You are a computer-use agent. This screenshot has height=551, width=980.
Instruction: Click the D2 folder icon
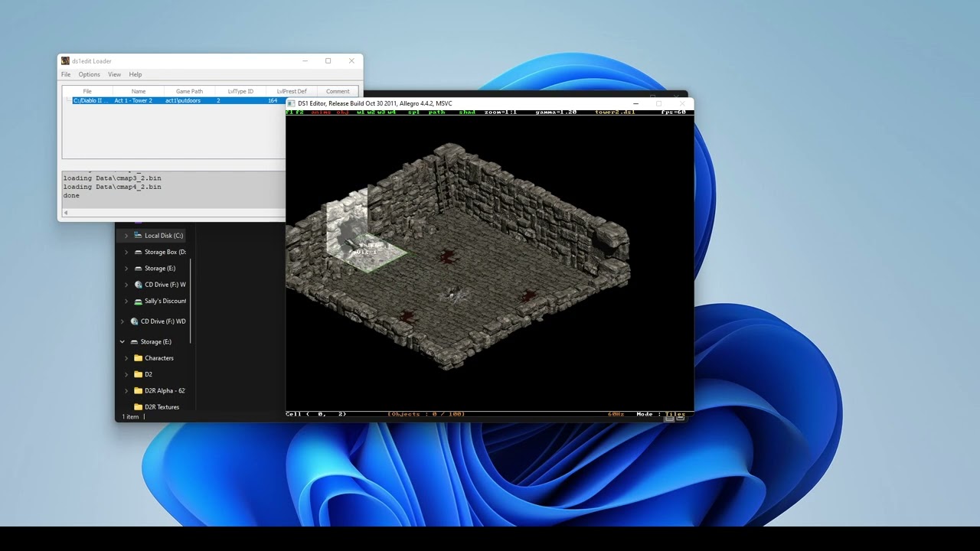(138, 374)
